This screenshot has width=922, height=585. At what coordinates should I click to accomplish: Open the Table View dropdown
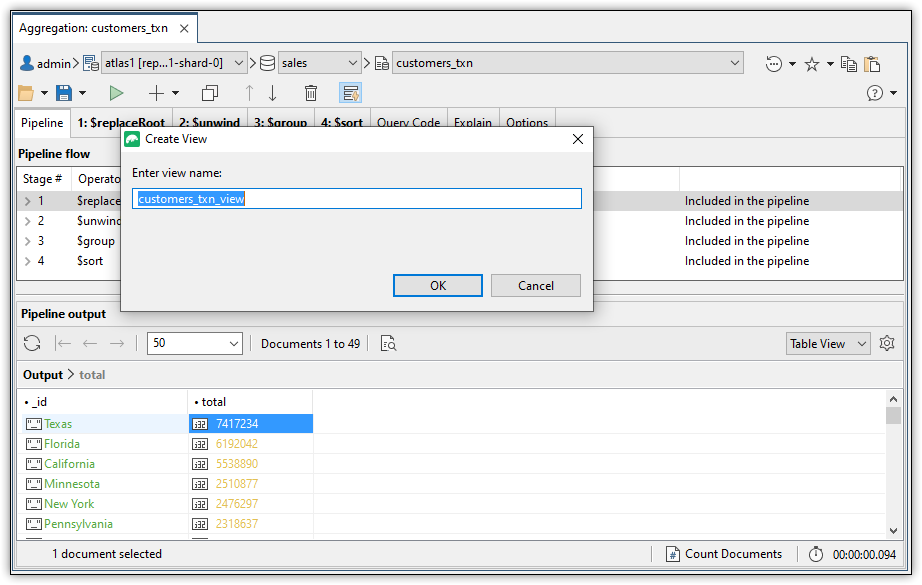coord(829,343)
